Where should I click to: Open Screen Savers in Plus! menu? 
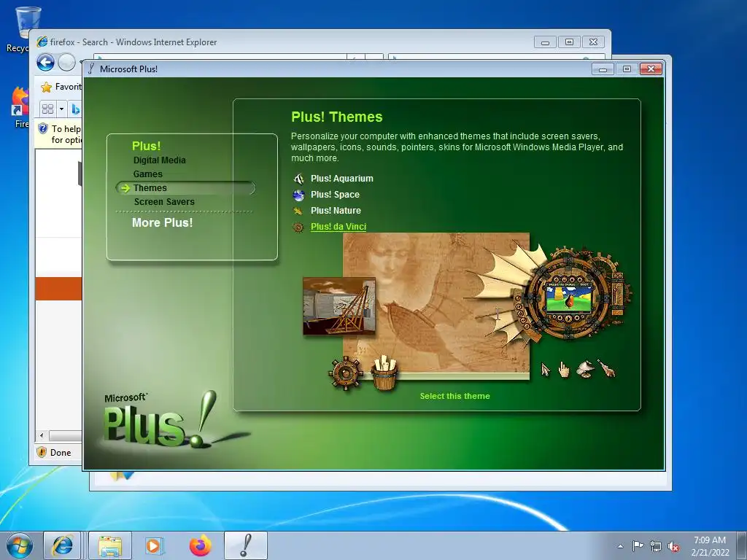(164, 202)
